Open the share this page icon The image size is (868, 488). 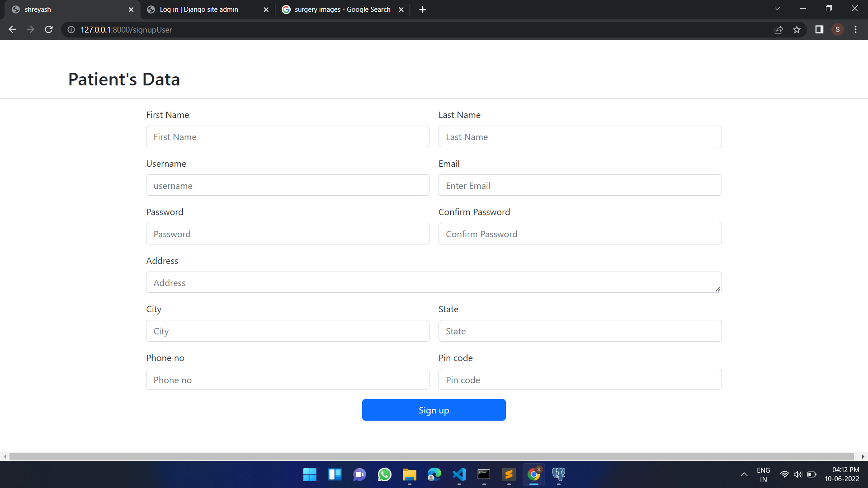(779, 29)
